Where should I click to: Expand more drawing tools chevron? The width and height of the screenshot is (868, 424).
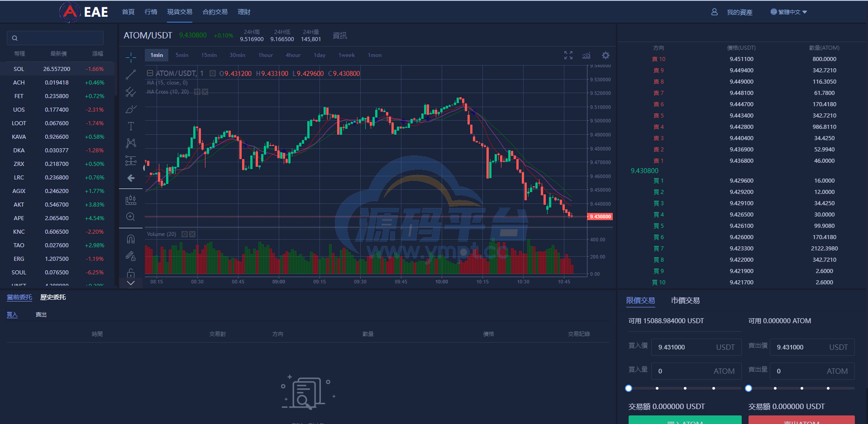pos(131,283)
